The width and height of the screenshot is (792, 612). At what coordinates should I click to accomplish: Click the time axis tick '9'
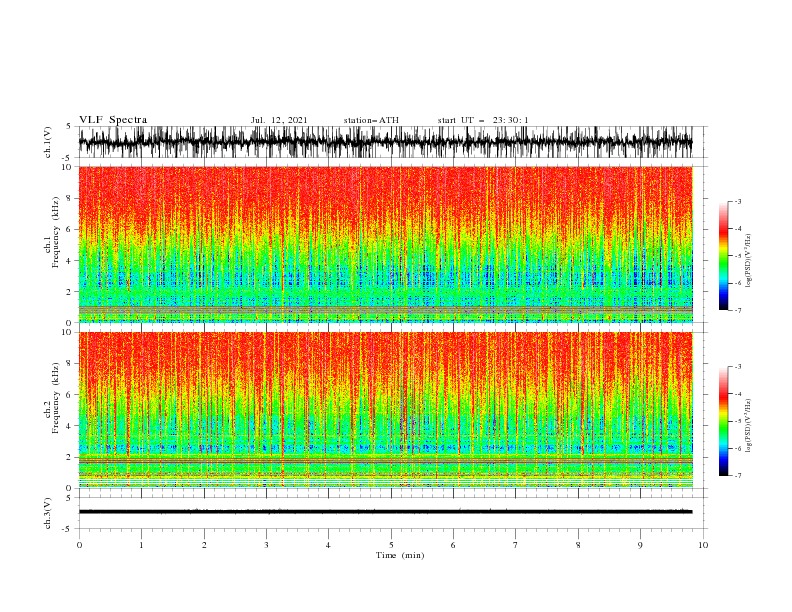pyautogui.click(x=640, y=545)
